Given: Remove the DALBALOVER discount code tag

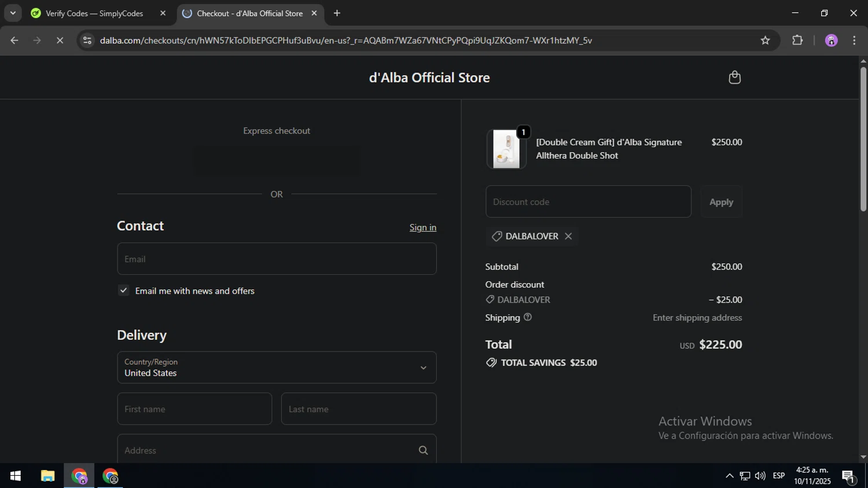Looking at the screenshot, I should click(568, 236).
